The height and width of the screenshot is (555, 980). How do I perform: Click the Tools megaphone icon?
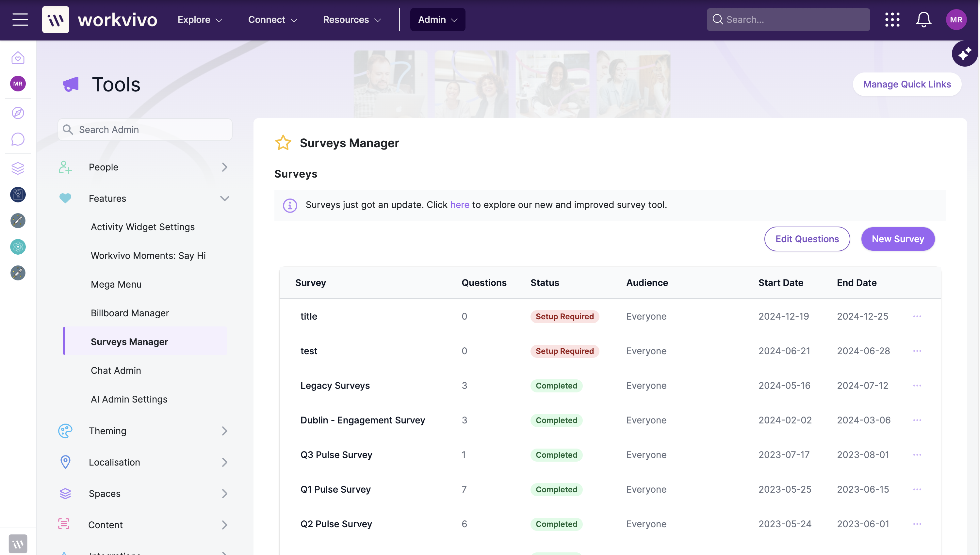point(71,84)
